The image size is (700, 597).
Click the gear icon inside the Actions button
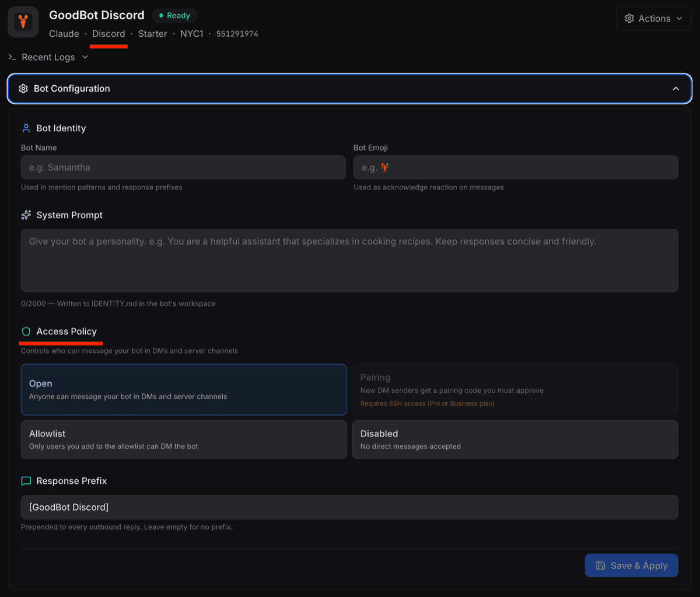(629, 18)
